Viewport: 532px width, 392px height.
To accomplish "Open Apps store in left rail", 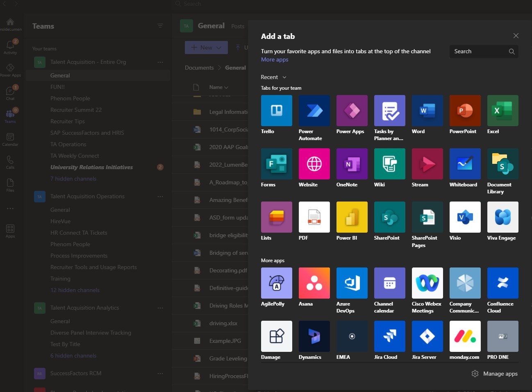I will point(10,231).
